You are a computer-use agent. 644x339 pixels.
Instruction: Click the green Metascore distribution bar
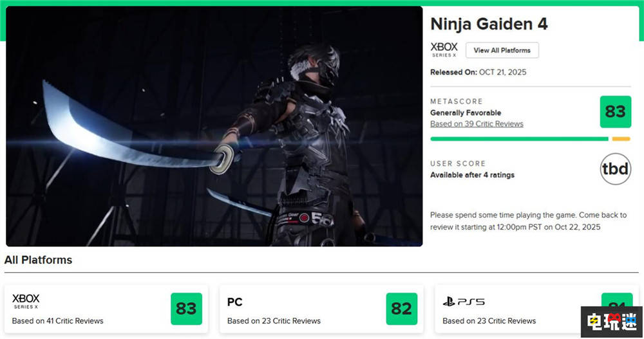coord(518,138)
